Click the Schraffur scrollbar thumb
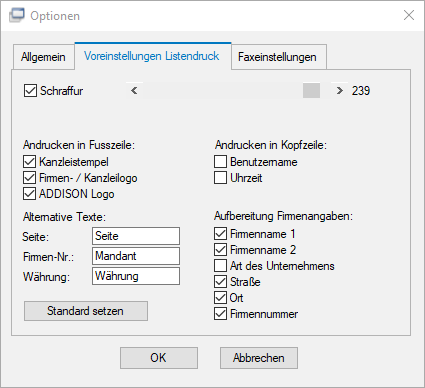Viewport: 425px width, 388px height. tap(311, 91)
